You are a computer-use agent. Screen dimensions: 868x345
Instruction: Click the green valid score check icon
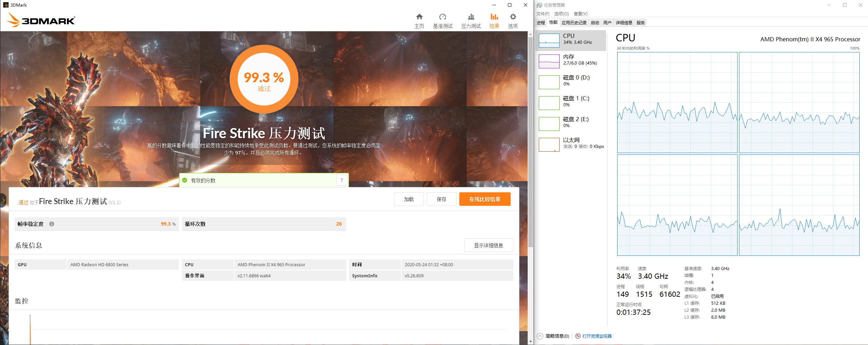185,180
